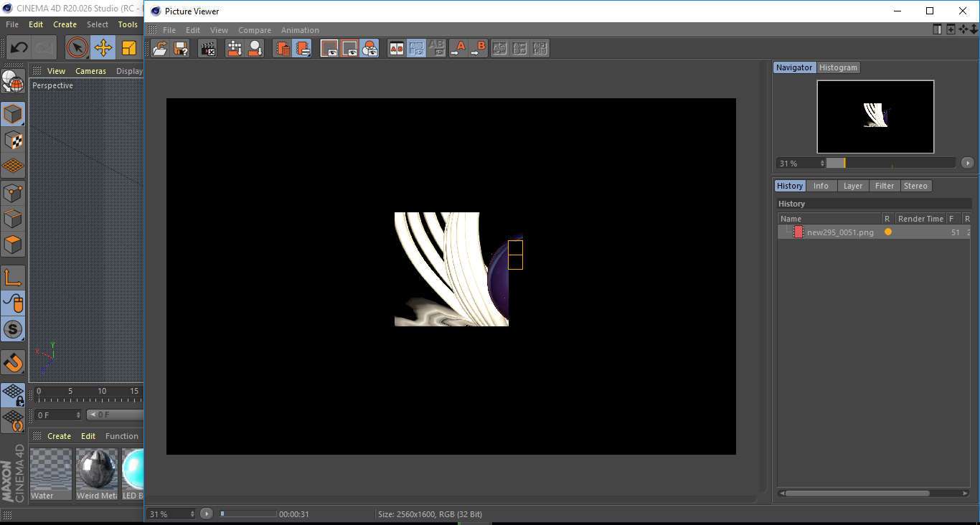
Task: Click the Open image icon in Picture Viewer
Action: coord(161,48)
